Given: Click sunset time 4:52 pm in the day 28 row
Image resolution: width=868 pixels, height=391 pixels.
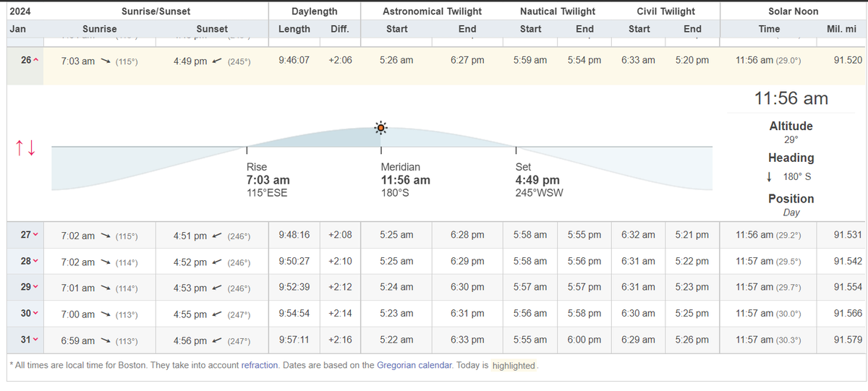Looking at the screenshot, I should 190,262.
